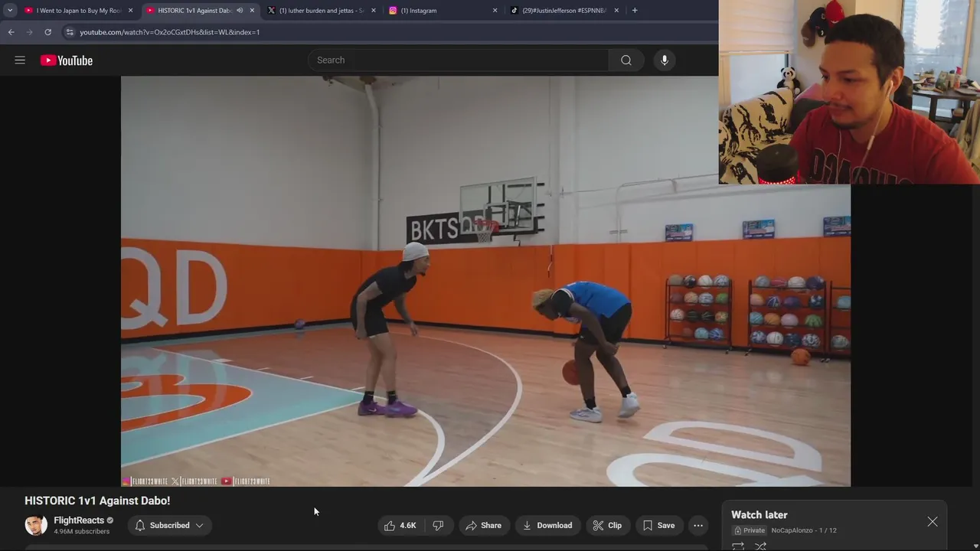Open the FlightReacts channel avatar

(x=36, y=525)
